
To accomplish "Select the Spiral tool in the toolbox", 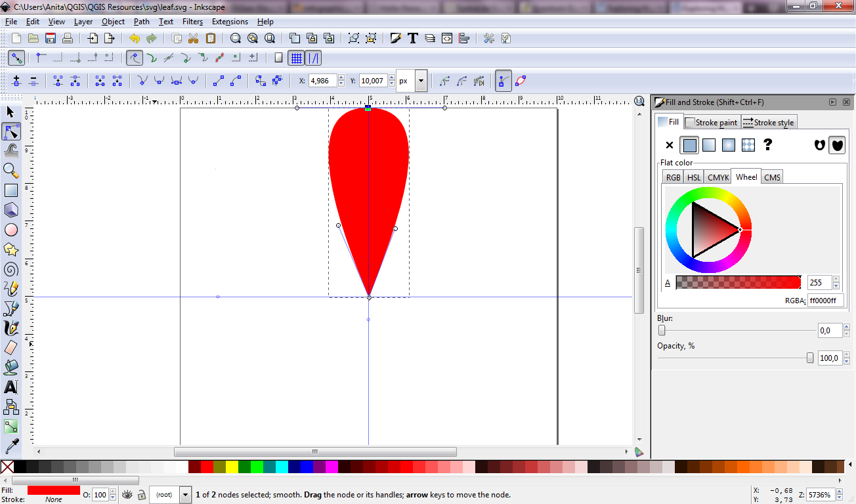I will [11, 269].
